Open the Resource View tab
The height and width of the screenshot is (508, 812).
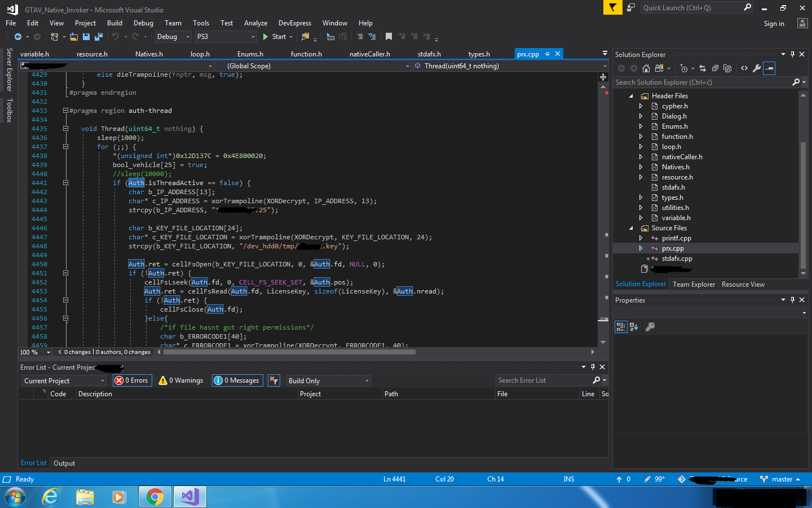(x=743, y=284)
